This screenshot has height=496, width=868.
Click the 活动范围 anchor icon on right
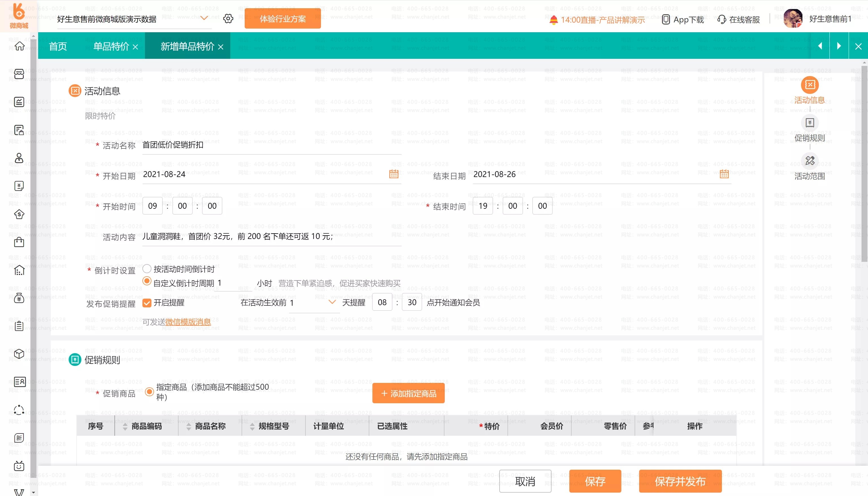(810, 160)
